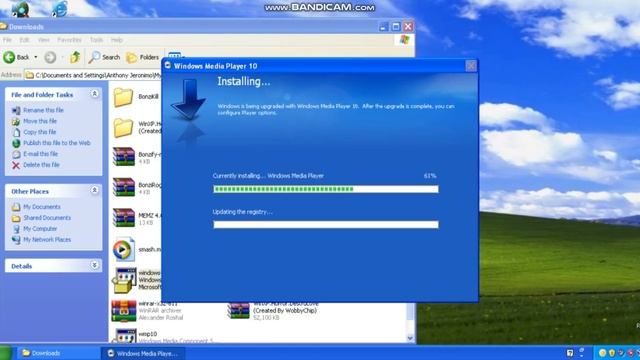Image resolution: width=640 pixels, height=360 pixels.
Task: Click Delete this file link
Action: 41,165
